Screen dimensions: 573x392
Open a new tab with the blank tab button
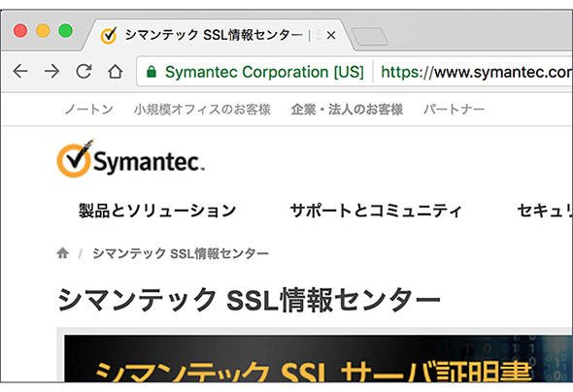click(370, 37)
